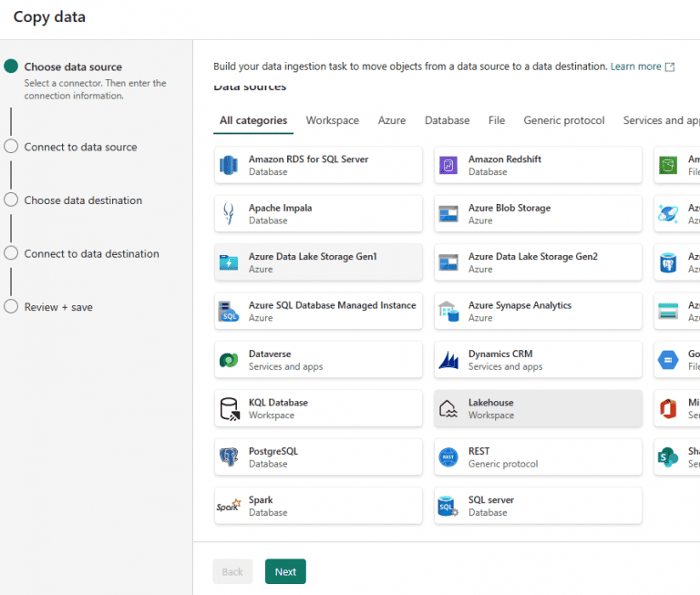Screen dimensions: 700x595
Task: Choose the Dynamics CRM connector name
Action: click(500, 354)
